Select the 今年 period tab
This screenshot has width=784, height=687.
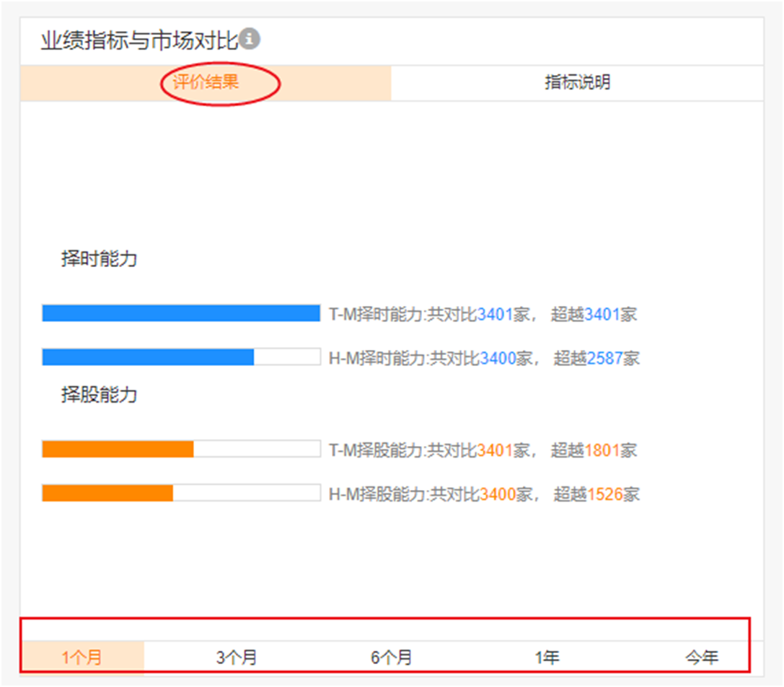tap(702, 657)
